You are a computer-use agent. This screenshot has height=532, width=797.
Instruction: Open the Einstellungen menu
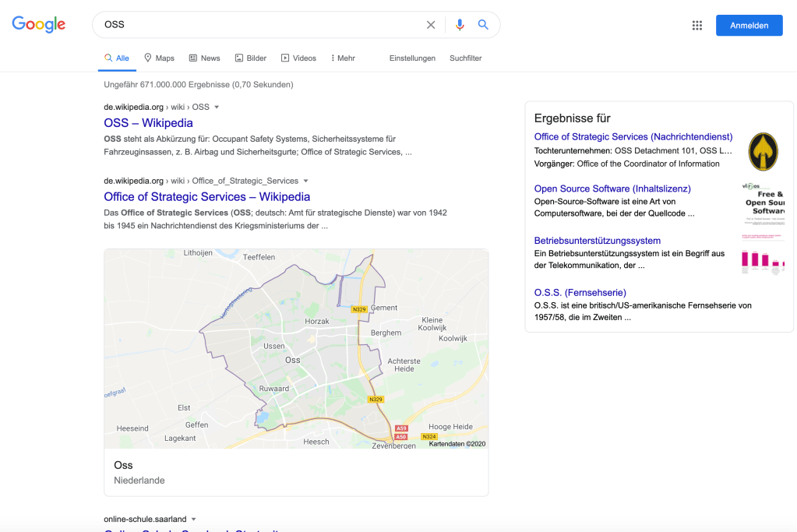click(412, 58)
